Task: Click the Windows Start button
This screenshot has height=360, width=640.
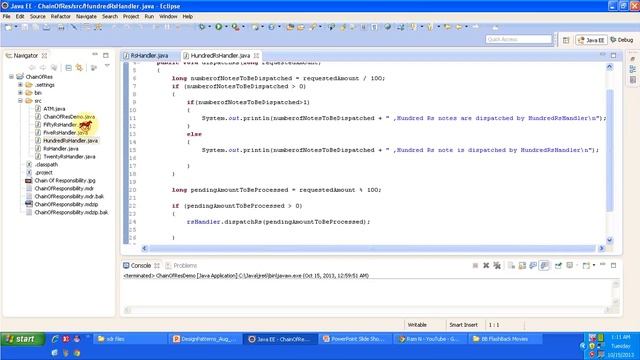Action: [22, 339]
